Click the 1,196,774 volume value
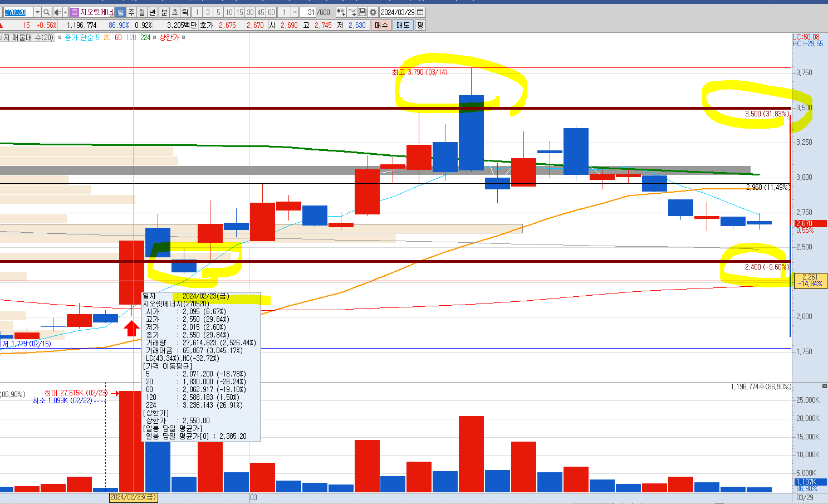Image resolution: width=828 pixels, height=504 pixels. [81, 25]
